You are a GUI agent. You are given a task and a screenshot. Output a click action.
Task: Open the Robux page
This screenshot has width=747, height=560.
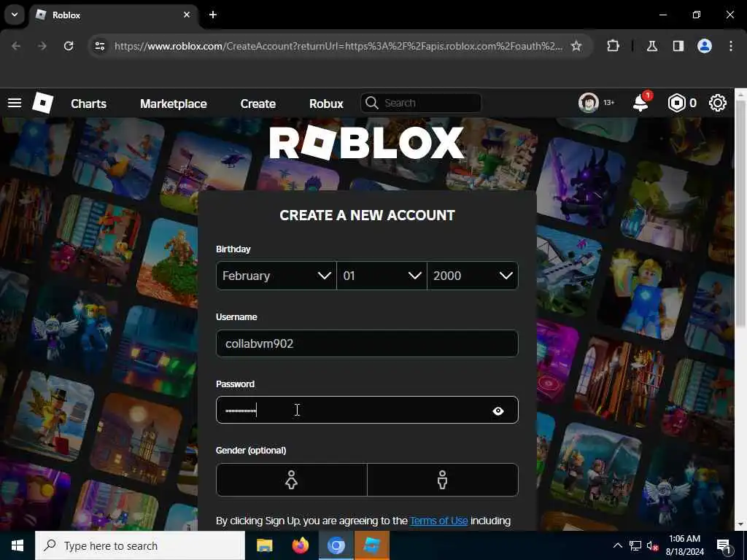(326, 104)
